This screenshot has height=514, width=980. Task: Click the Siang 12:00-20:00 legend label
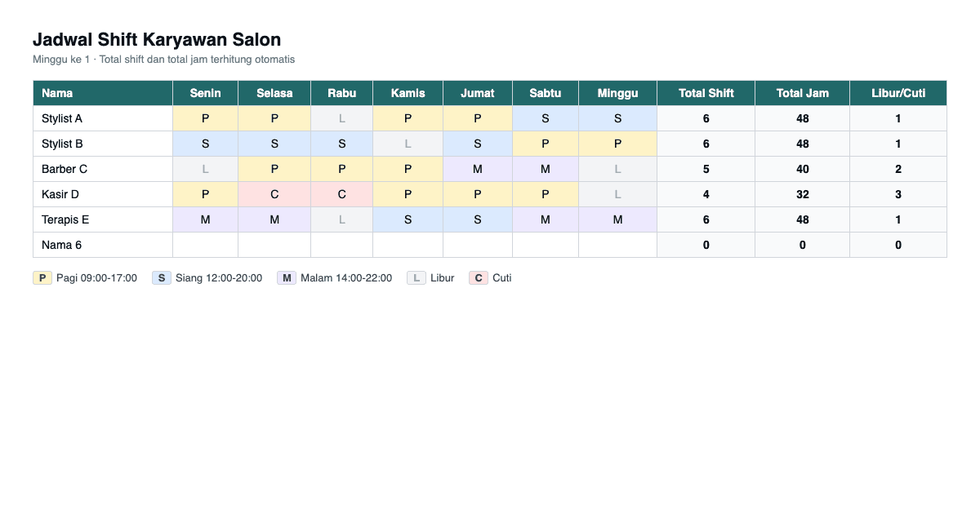(219, 278)
